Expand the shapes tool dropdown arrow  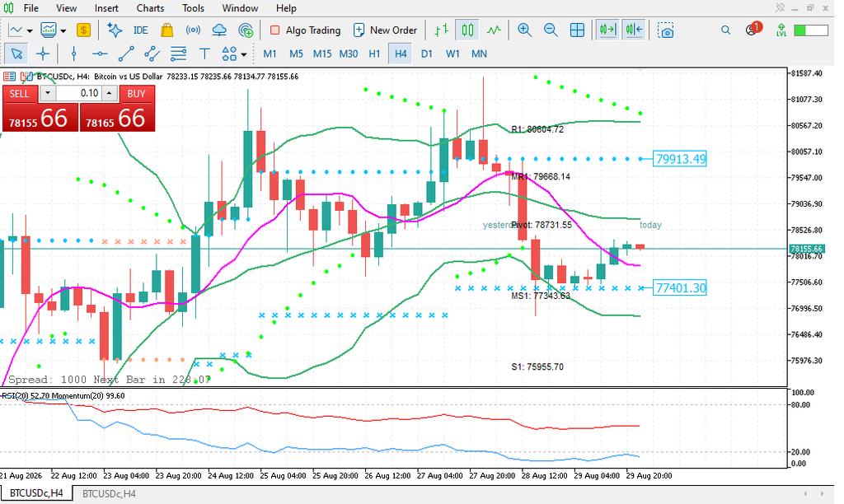pos(244,54)
